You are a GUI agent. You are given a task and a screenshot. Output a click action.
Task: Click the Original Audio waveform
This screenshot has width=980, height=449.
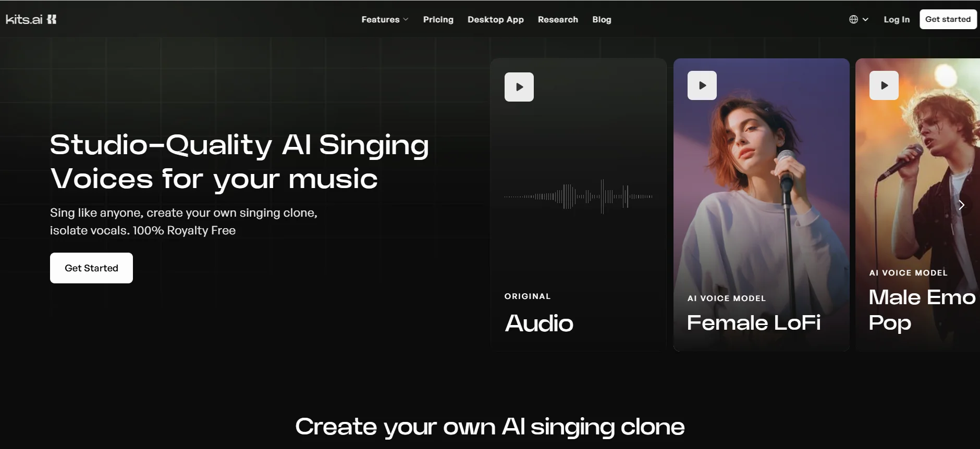(x=578, y=196)
